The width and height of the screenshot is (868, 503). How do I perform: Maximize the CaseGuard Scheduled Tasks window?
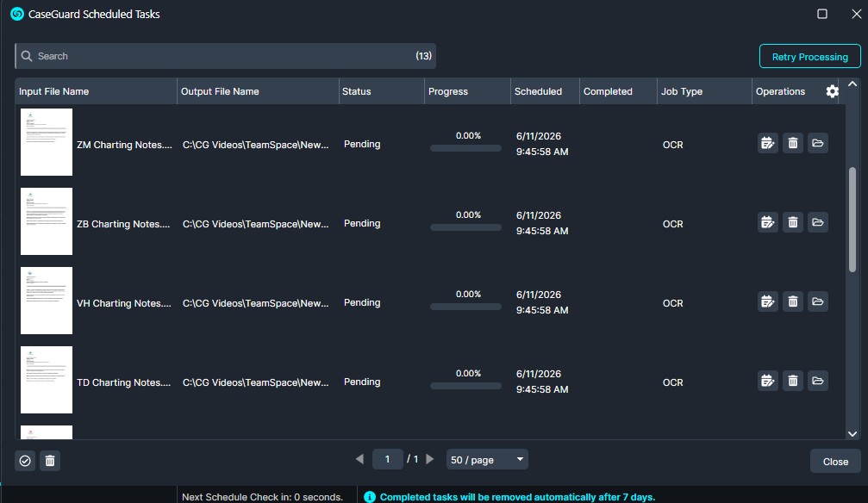tap(822, 14)
